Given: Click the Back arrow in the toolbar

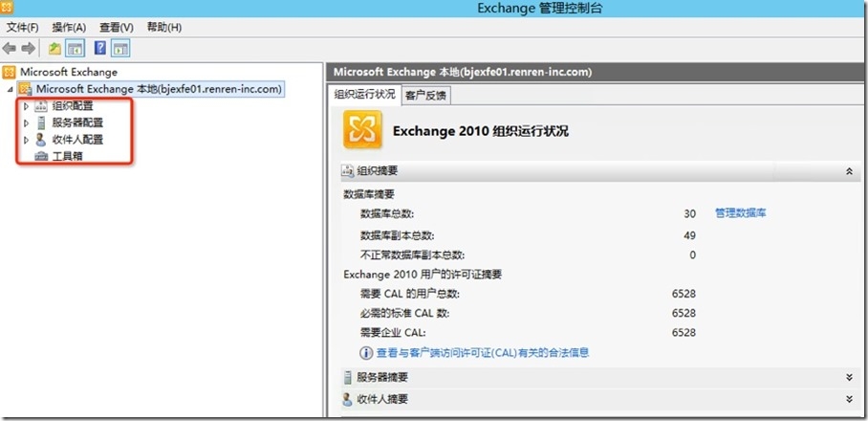Looking at the screenshot, I should [9, 49].
